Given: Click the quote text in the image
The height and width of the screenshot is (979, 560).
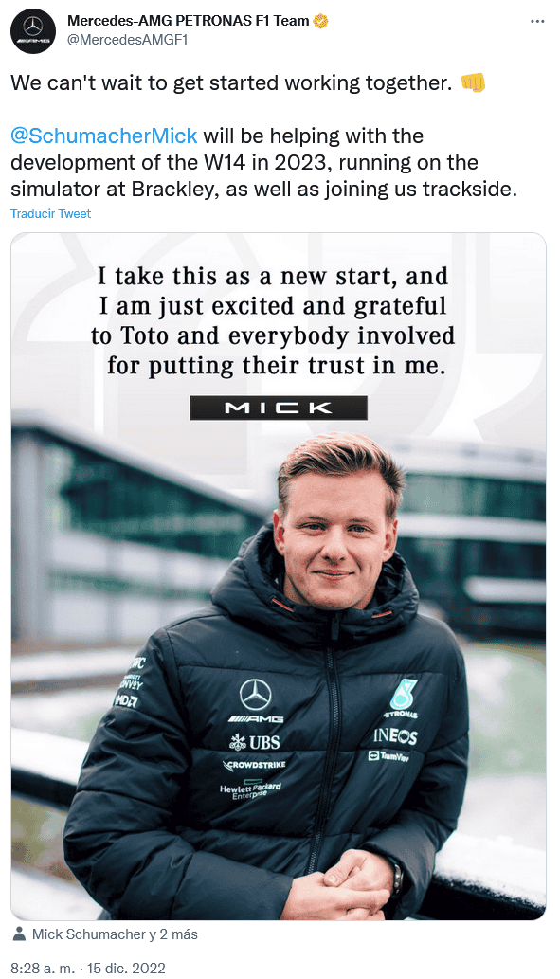Looking at the screenshot, I should tap(273, 321).
